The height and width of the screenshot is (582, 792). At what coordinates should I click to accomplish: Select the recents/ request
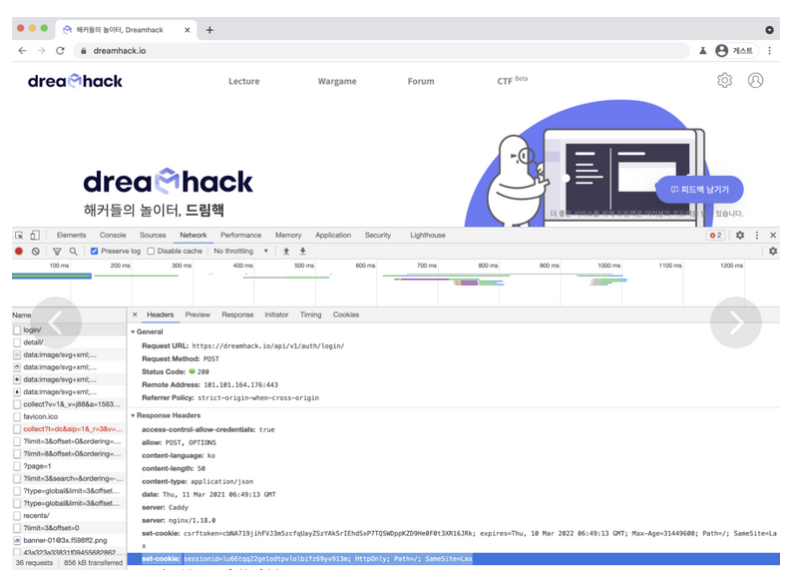click(69, 516)
